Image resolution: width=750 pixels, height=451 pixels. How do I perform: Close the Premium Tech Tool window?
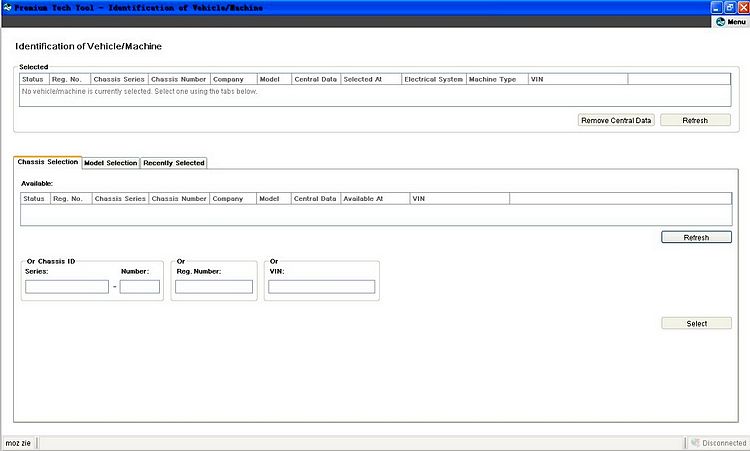(x=744, y=8)
